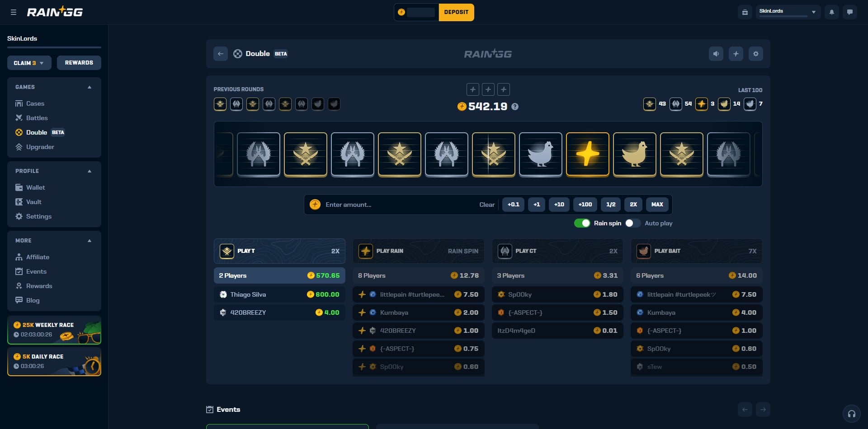The width and height of the screenshot is (868, 429).
Task: Collapse the Games section
Action: point(90,87)
